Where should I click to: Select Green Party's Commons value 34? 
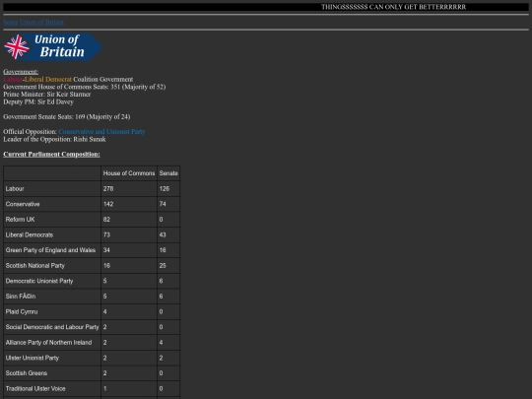coord(106,250)
